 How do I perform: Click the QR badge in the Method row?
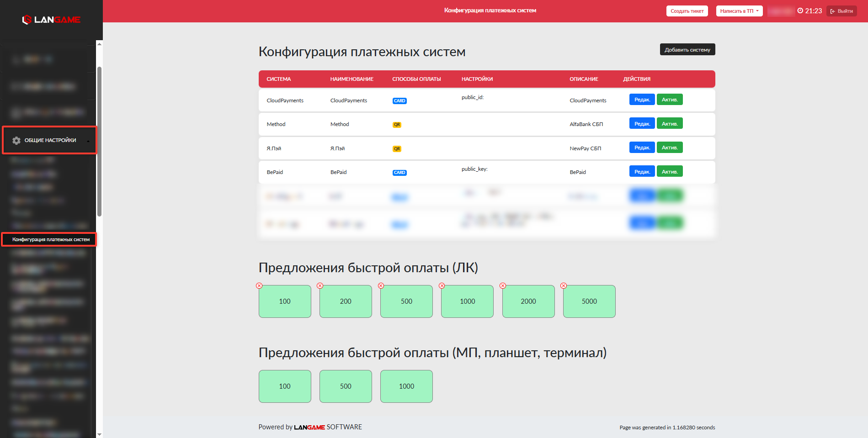397,125
